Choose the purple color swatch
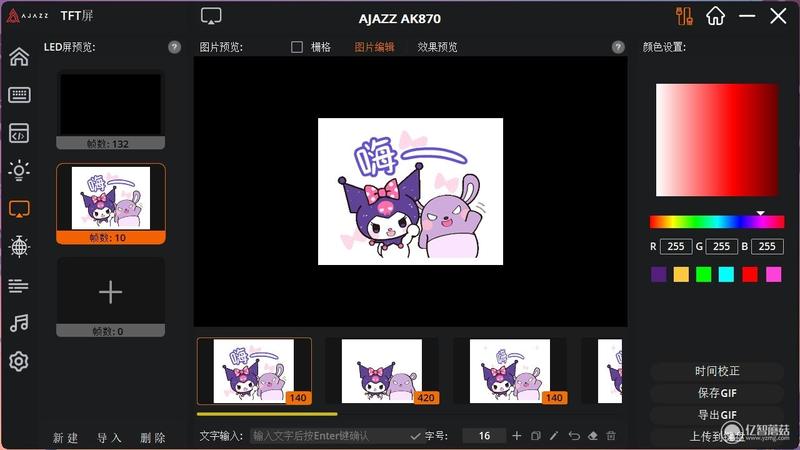 [x=659, y=274]
